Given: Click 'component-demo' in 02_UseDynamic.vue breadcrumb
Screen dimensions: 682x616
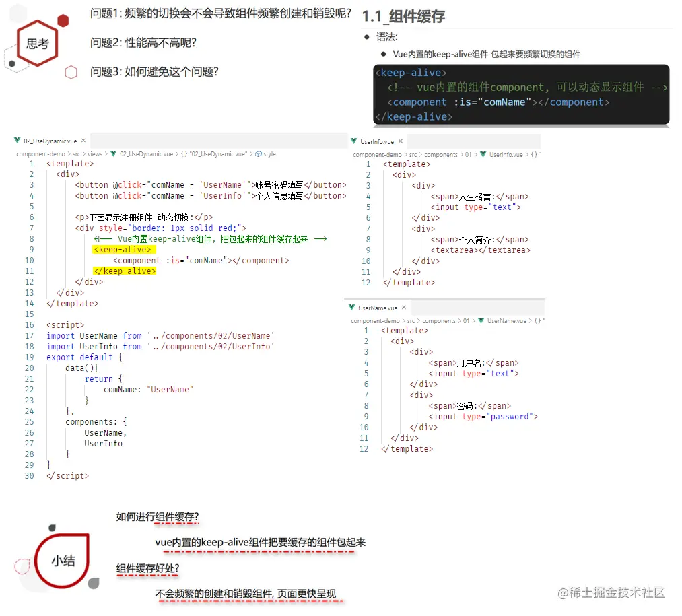Looking at the screenshot, I should pos(40,153).
